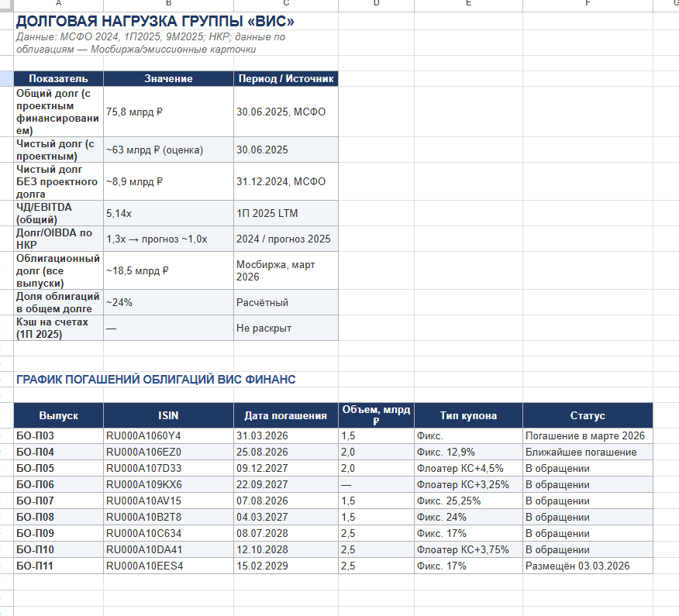Select the cell «2024 / прогноз 2025»
The width and height of the screenshot is (679, 616).
(286, 239)
